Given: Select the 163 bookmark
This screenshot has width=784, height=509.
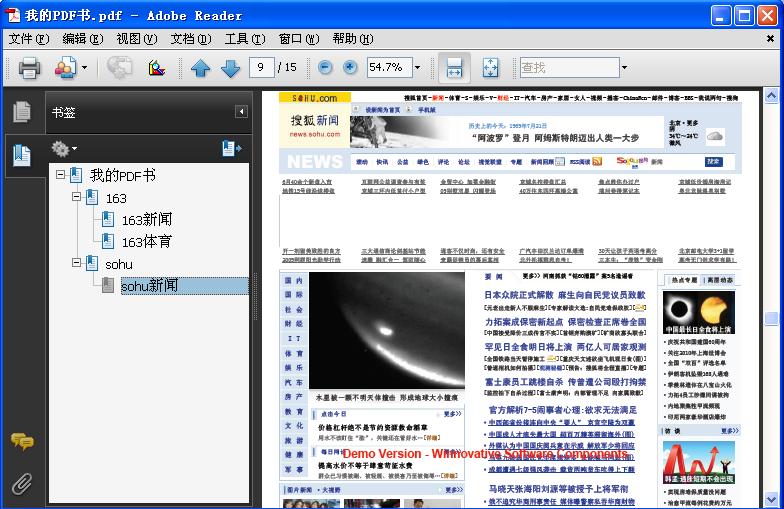Looking at the screenshot, I should (116, 198).
